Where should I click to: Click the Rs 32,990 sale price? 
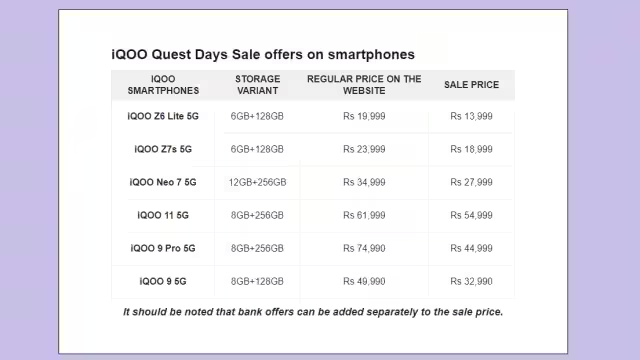click(471, 282)
